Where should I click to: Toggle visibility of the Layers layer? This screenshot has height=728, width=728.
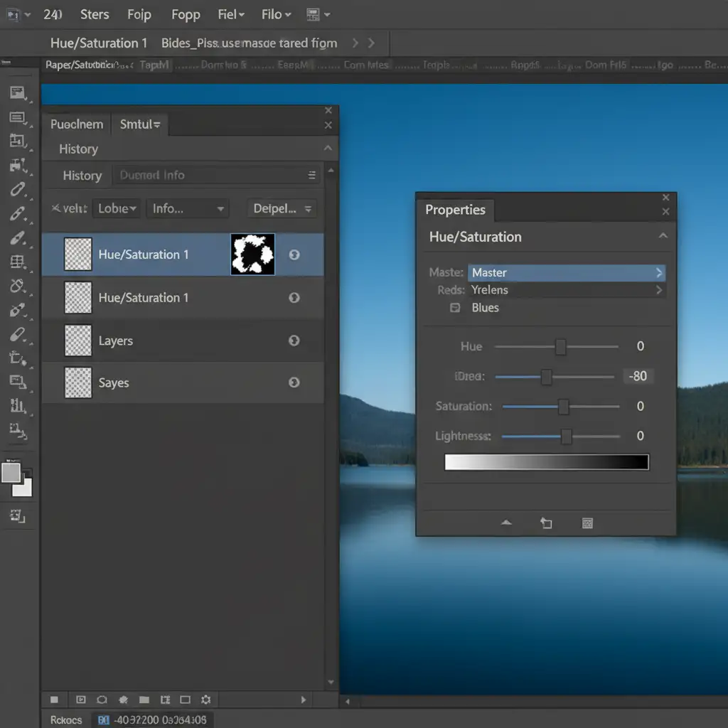coord(294,341)
